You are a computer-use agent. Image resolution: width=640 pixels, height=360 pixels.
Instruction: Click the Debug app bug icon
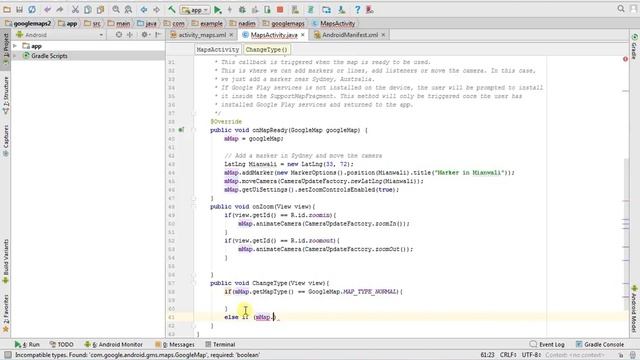[x=242, y=9]
